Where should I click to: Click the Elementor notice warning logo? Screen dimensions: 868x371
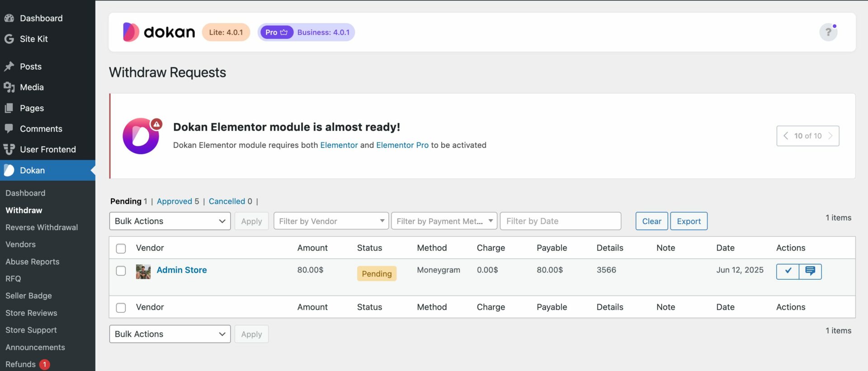pyautogui.click(x=142, y=136)
